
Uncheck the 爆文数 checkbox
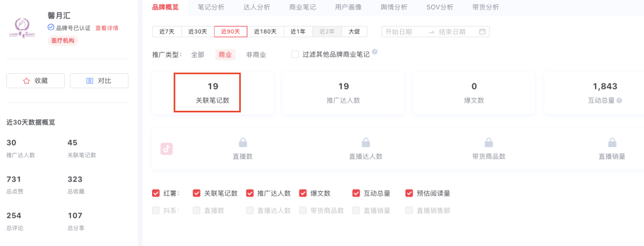[x=303, y=193]
